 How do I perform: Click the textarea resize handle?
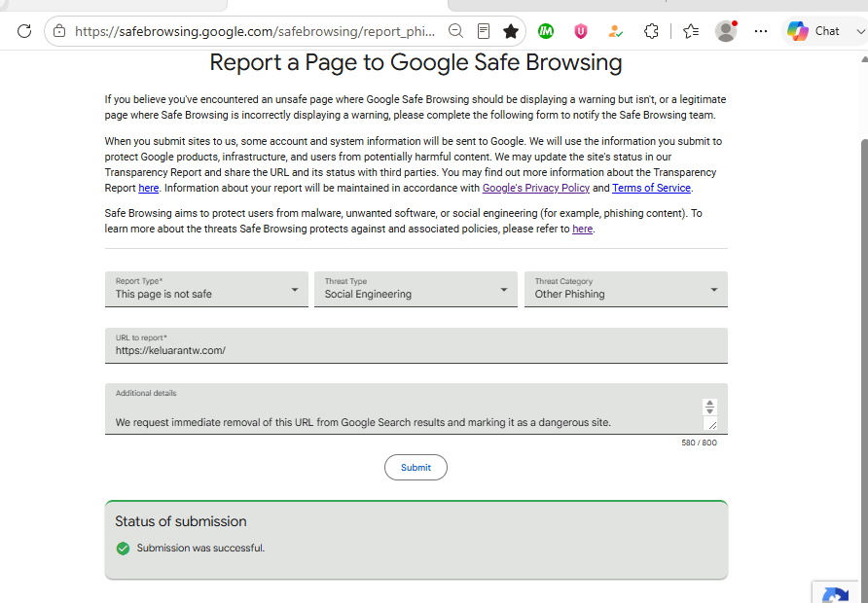pyautogui.click(x=712, y=424)
